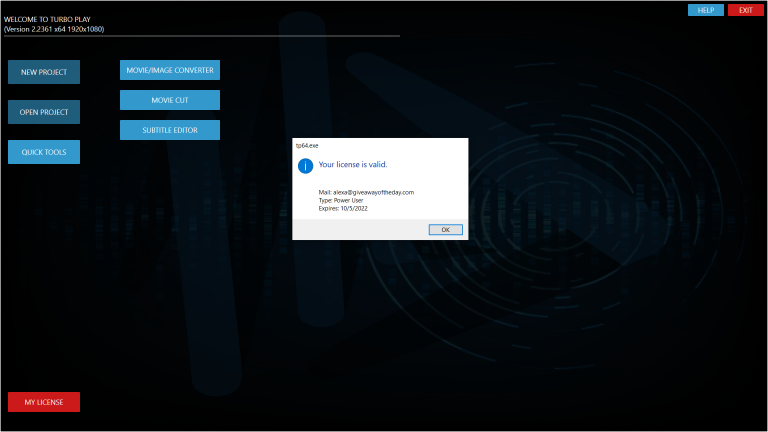768x432 pixels.
Task: Open Quick Tools
Action: coord(44,152)
